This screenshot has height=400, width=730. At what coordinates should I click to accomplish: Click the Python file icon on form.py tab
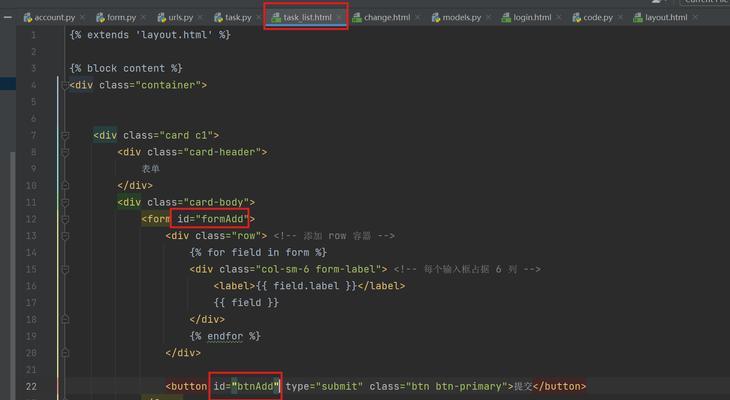tap(100, 18)
